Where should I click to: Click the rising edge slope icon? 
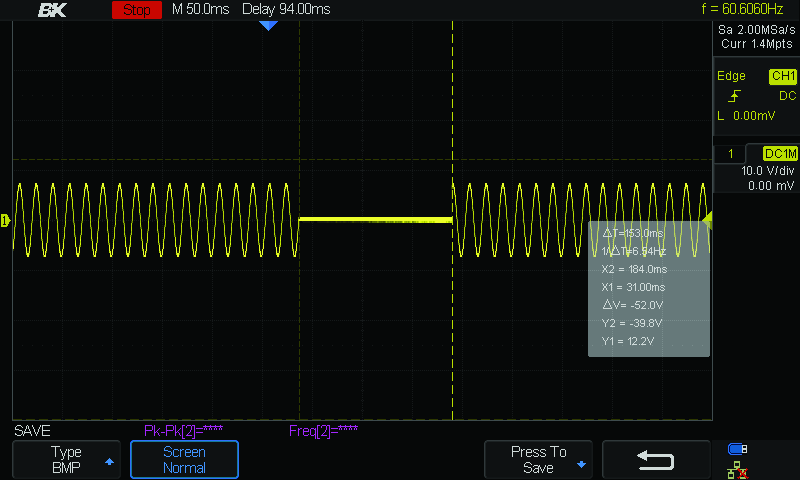pyautogui.click(x=734, y=96)
